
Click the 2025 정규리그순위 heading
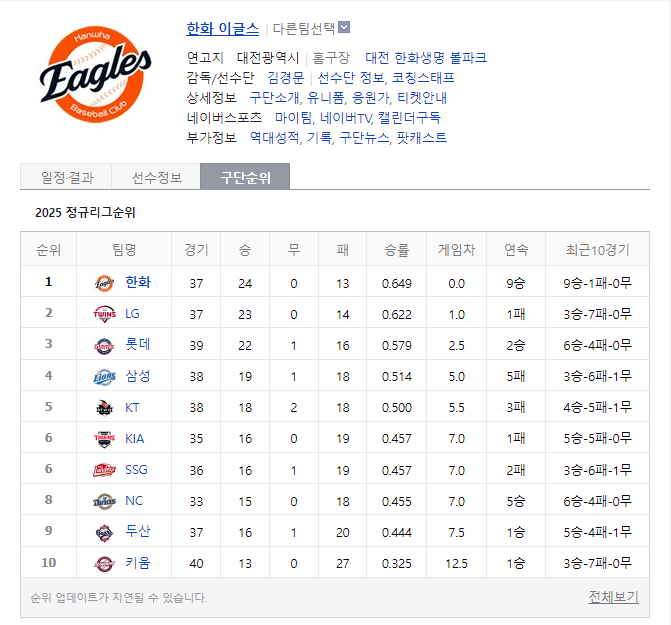click(85, 212)
